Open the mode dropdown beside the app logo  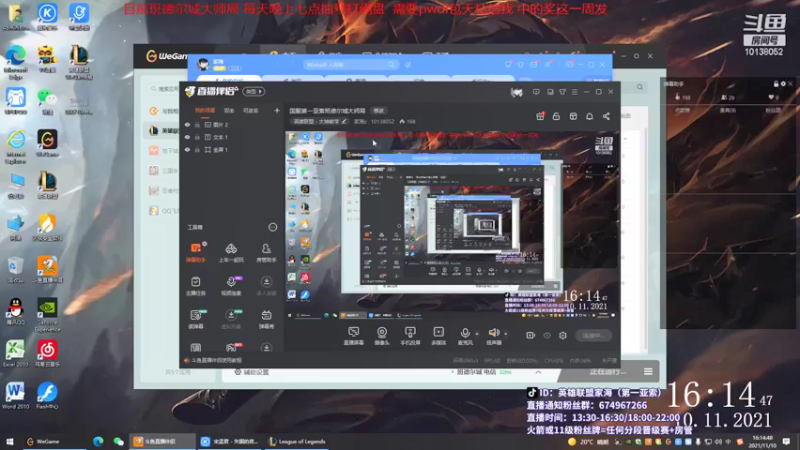coord(254,92)
